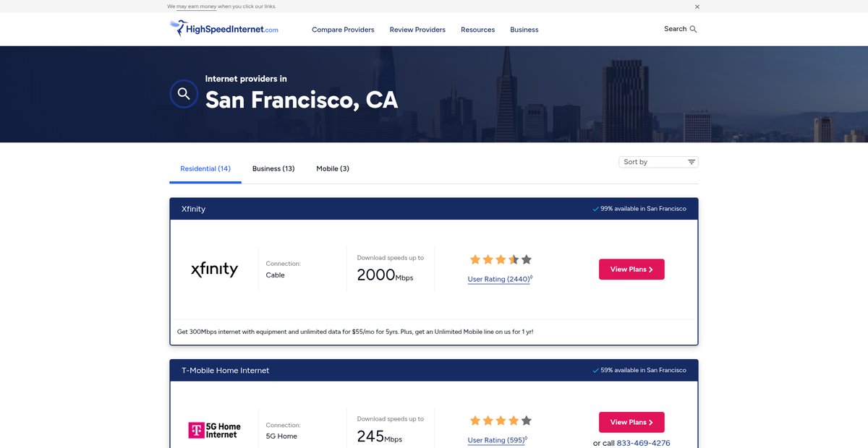Screen dimensions: 868x448
Task: Click the Xfinity card header title
Action: (x=193, y=209)
